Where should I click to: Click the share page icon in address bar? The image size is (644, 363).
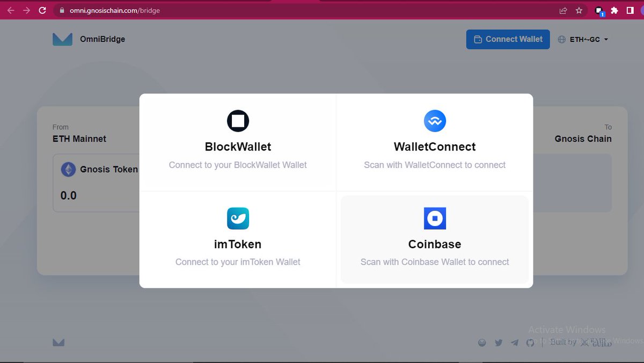tap(563, 10)
